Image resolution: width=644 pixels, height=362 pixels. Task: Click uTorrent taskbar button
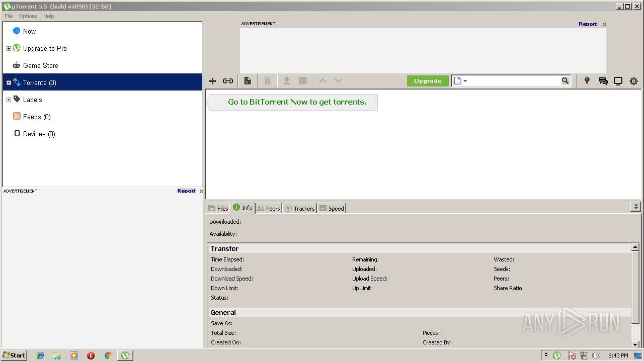125,355
